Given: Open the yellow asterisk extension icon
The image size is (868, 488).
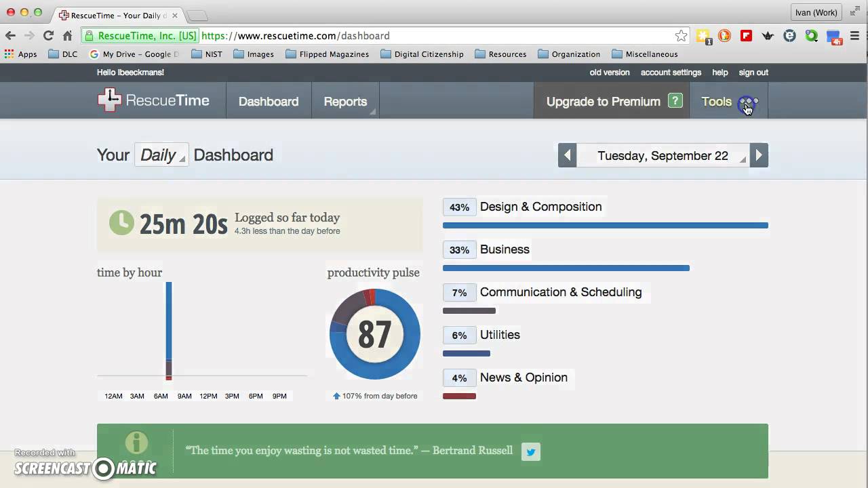Looking at the screenshot, I should coord(703,37).
